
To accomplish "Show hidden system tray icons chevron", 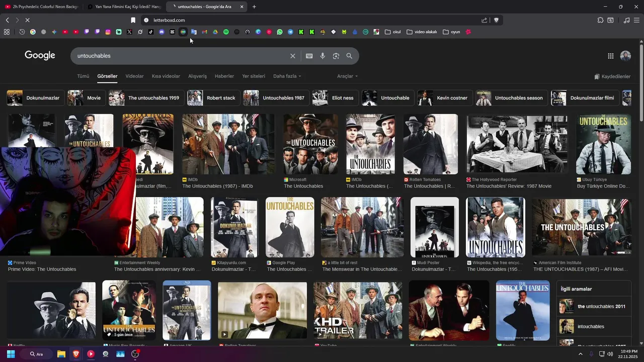I will (580, 354).
